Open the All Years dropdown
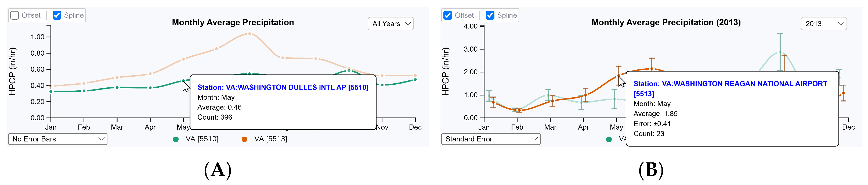Screen dimensions: 868x185 pos(390,24)
